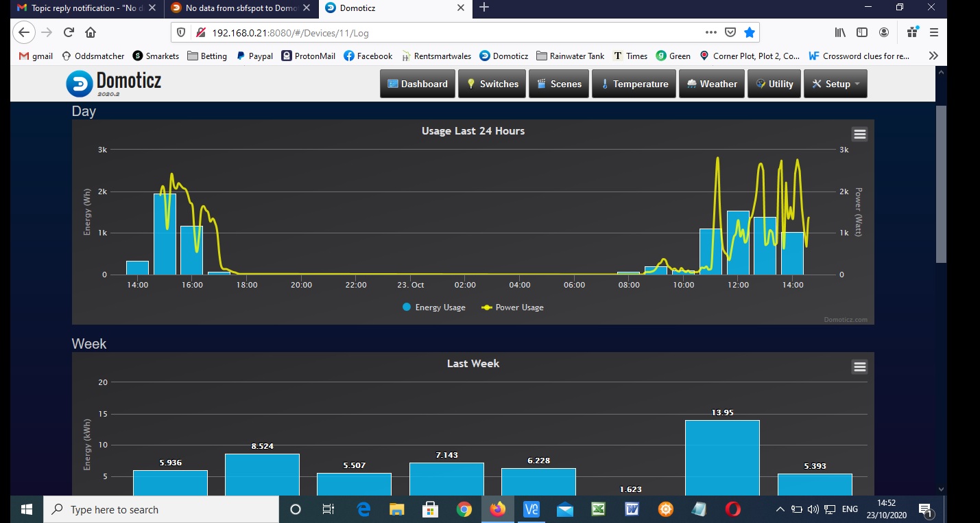This screenshot has width=980, height=523.
Task: Toggle Firefox sidebars view
Action: tap(862, 32)
